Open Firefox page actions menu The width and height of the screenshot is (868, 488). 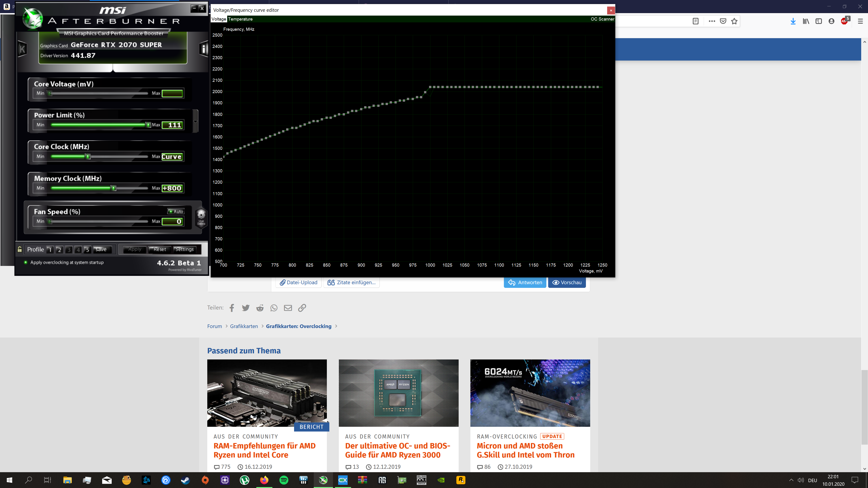coord(712,21)
